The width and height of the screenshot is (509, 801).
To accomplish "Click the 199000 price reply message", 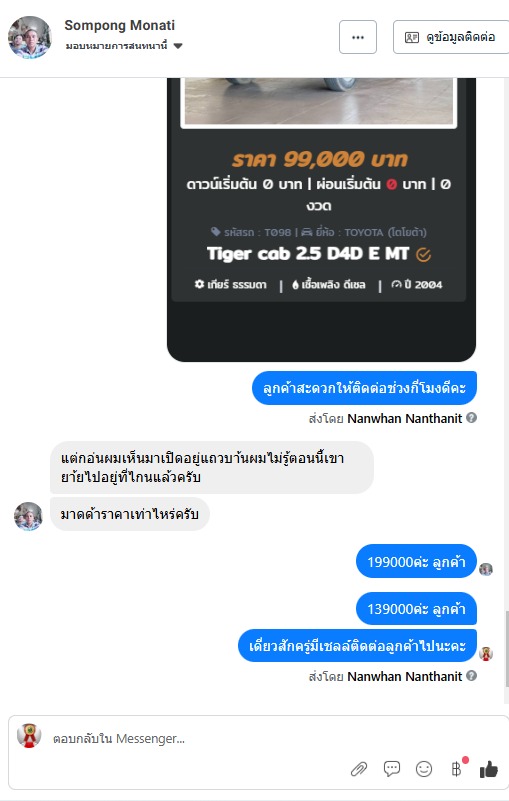I will [x=416, y=561].
